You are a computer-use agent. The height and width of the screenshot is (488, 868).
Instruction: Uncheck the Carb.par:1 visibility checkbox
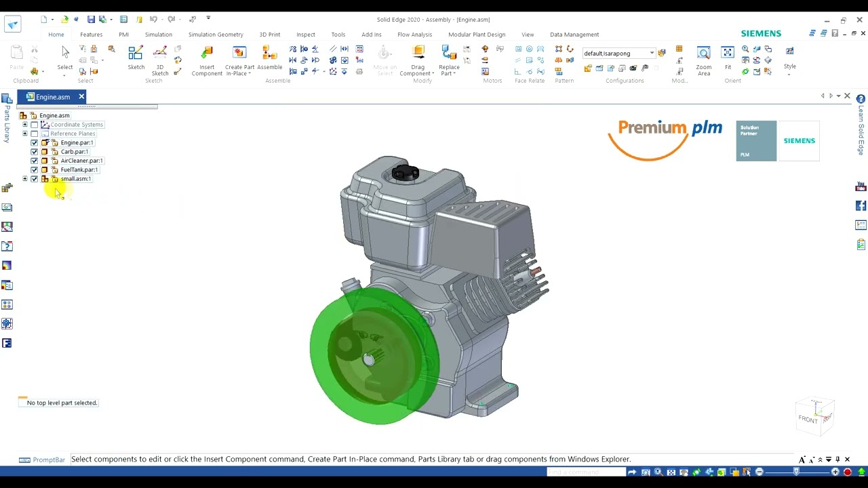click(x=35, y=152)
